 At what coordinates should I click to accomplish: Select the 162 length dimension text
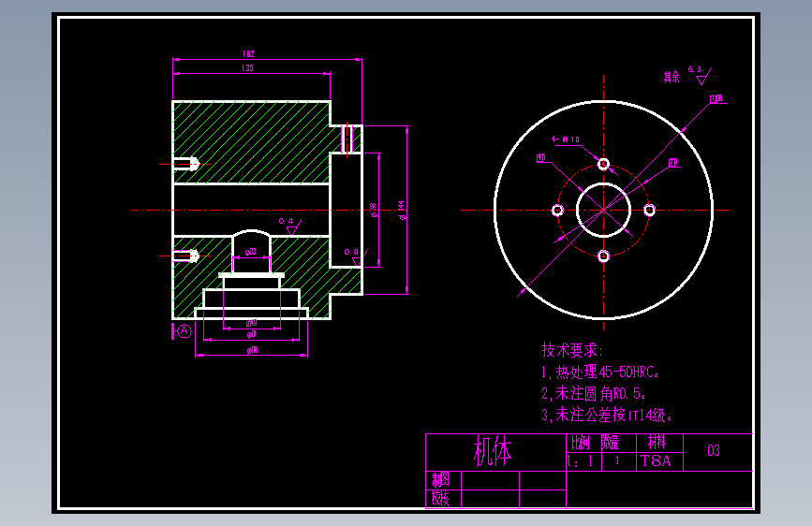coord(248,54)
